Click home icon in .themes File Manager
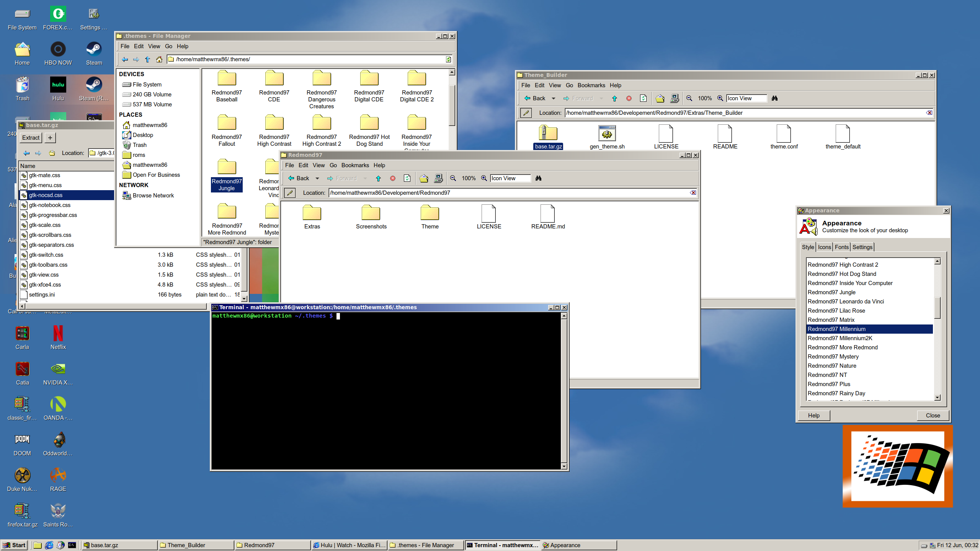980x551 pixels. pos(159,59)
